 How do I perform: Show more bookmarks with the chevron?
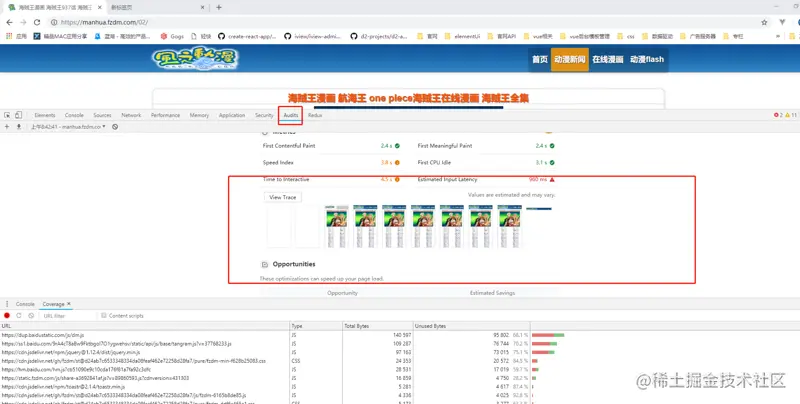tap(778, 36)
